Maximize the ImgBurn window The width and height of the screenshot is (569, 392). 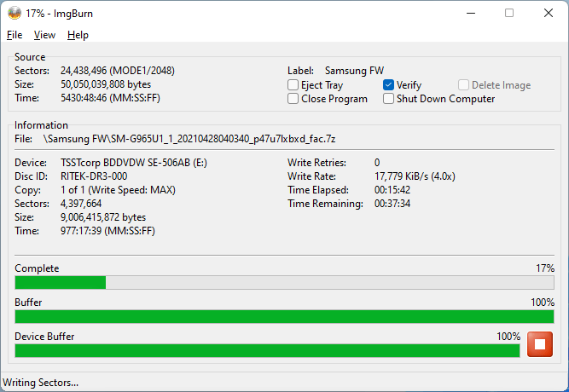pos(509,13)
